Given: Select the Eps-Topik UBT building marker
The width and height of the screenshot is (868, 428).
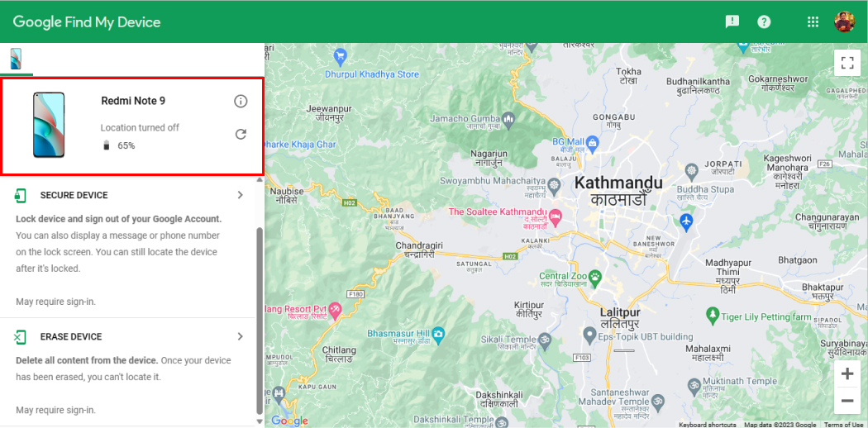Looking at the screenshot, I should tap(589, 335).
